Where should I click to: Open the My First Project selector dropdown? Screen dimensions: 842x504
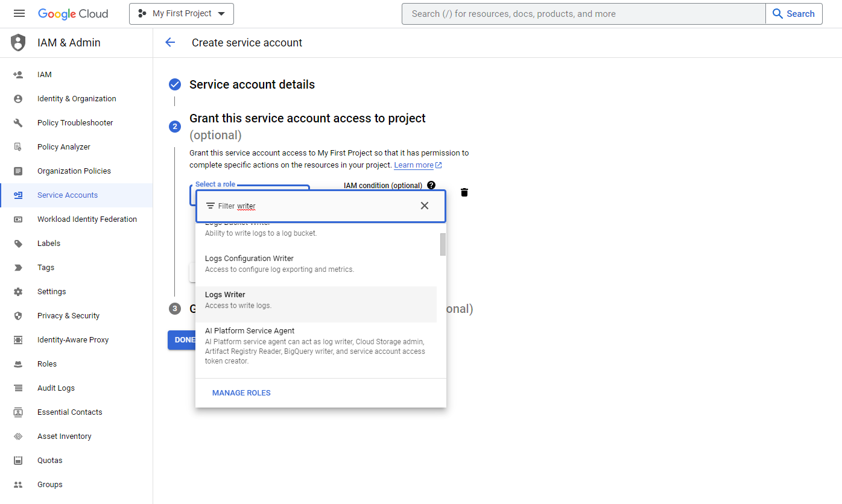pos(182,14)
